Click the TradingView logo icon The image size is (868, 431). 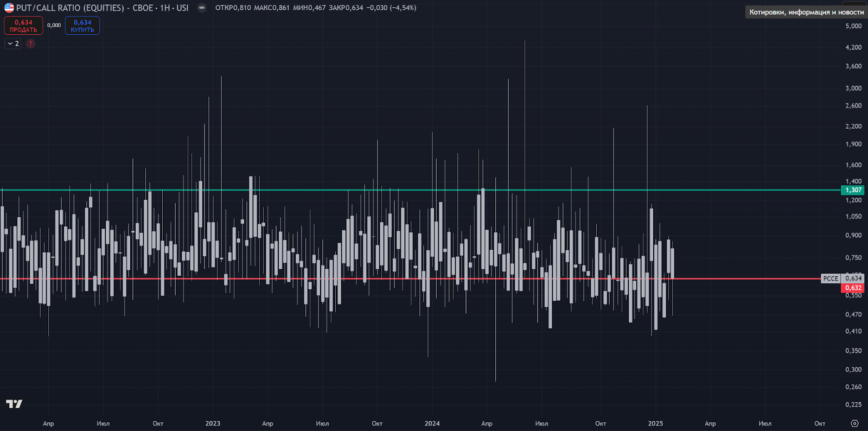point(14,404)
